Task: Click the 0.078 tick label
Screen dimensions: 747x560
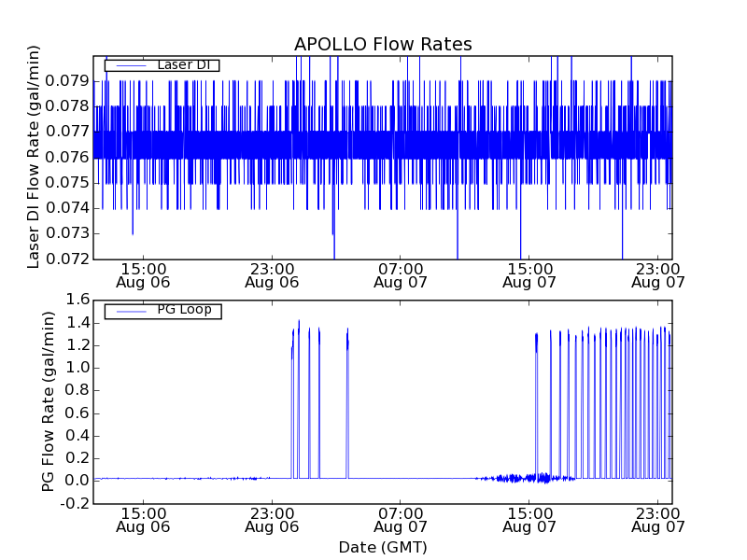Action: point(67,106)
